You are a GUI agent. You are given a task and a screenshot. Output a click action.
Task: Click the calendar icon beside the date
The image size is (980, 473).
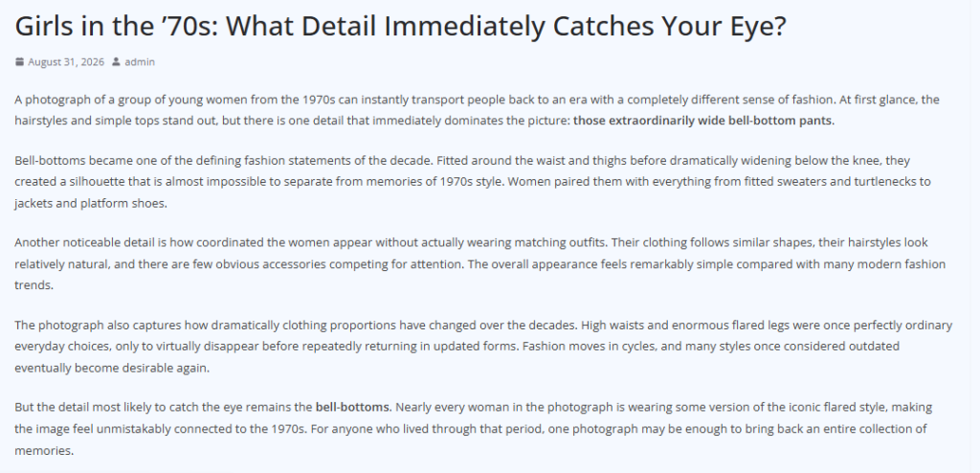tap(20, 61)
